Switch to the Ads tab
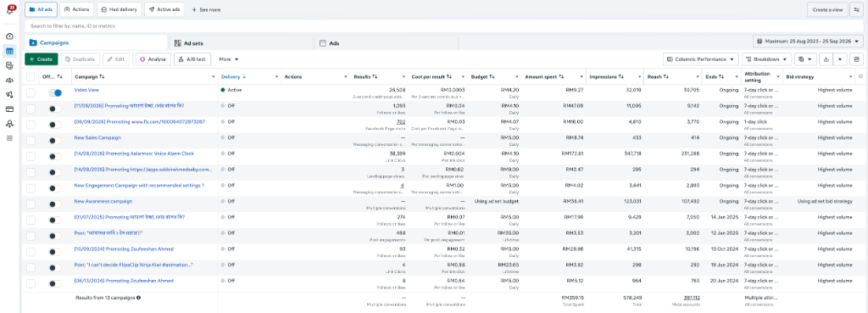The height and width of the screenshot is (313, 868). 386,42
